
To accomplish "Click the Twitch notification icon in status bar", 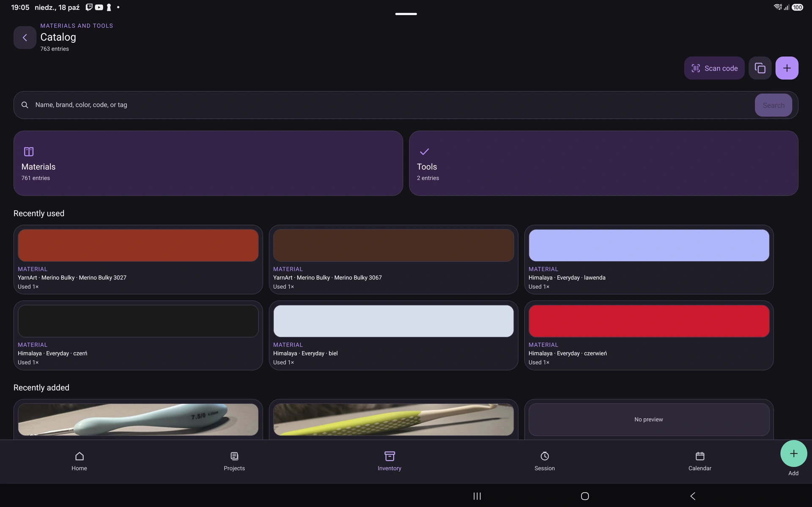I will point(89,7).
